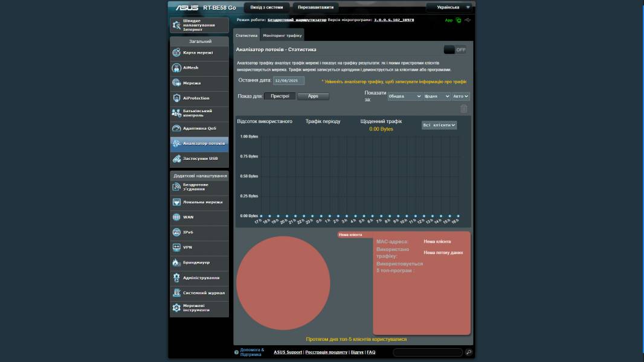Click the Перезавантажити button
This screenshot has height=362, width=644.
point(315,7)
